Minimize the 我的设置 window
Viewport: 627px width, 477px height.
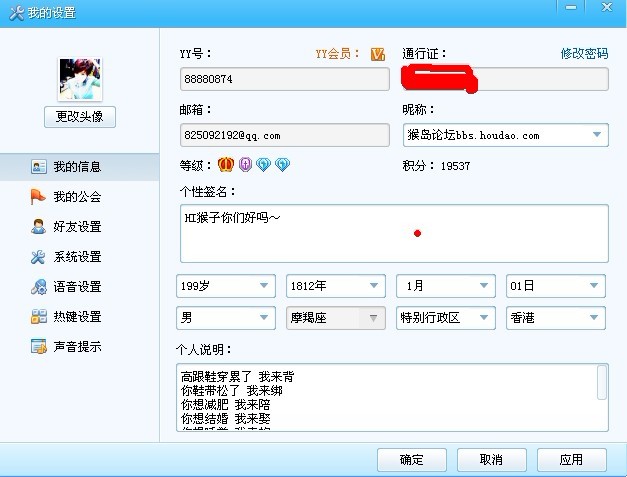tap(571, 7)
